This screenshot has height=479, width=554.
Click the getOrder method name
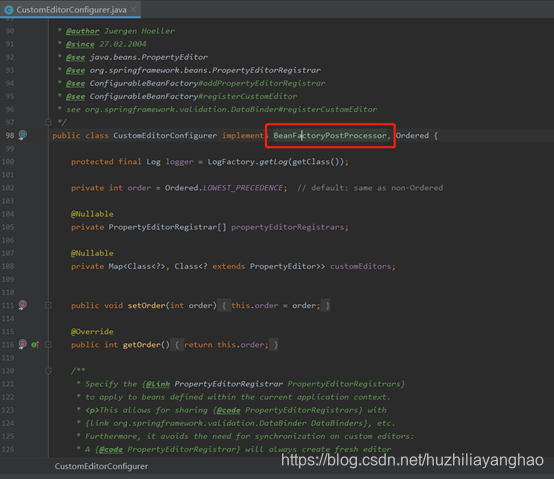(x=142, y=345)
